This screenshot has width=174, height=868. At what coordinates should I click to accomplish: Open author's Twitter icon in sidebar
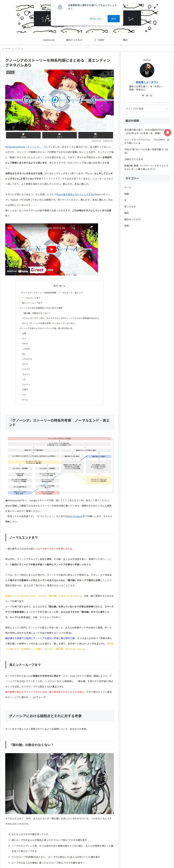143,95
